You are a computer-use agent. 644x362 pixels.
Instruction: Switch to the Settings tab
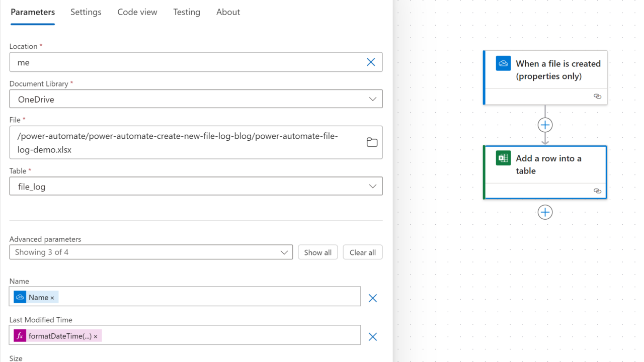point(86,12)
